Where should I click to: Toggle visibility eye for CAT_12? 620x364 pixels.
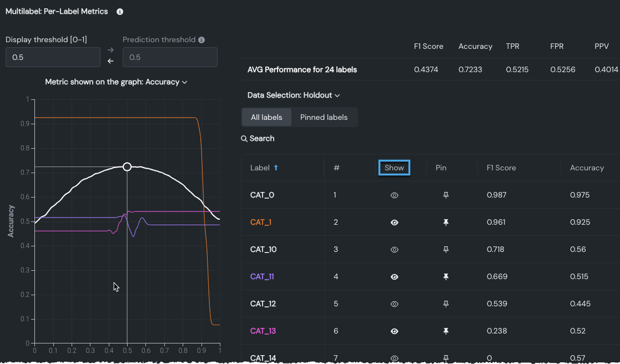coord(394,304)
